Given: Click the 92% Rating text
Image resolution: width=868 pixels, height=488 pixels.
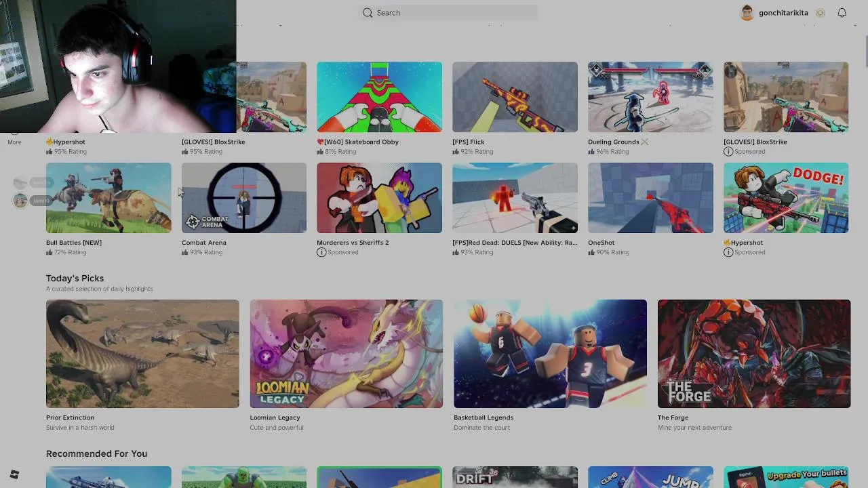Looking at the screenshot, I should click(x=477, y=151).
